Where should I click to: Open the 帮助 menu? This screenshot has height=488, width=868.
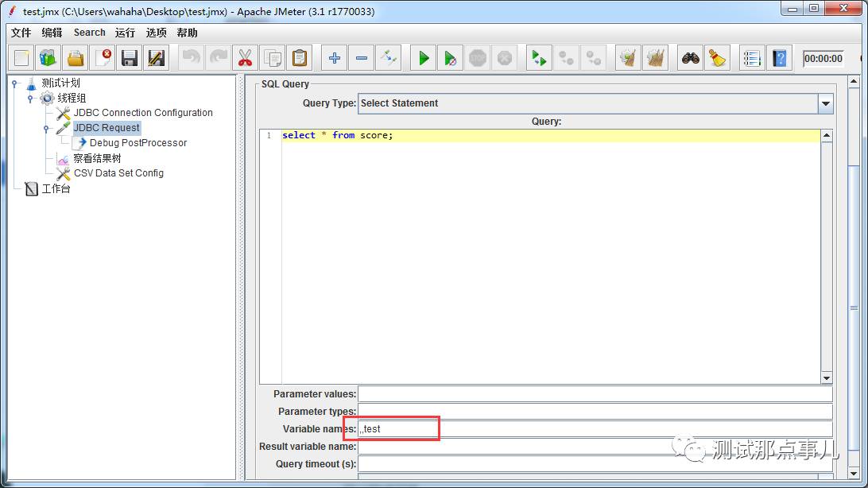pos(187,33)
